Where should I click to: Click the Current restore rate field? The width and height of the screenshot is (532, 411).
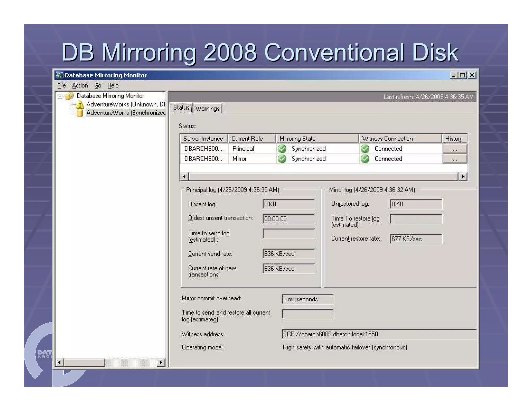pos(416,239)
